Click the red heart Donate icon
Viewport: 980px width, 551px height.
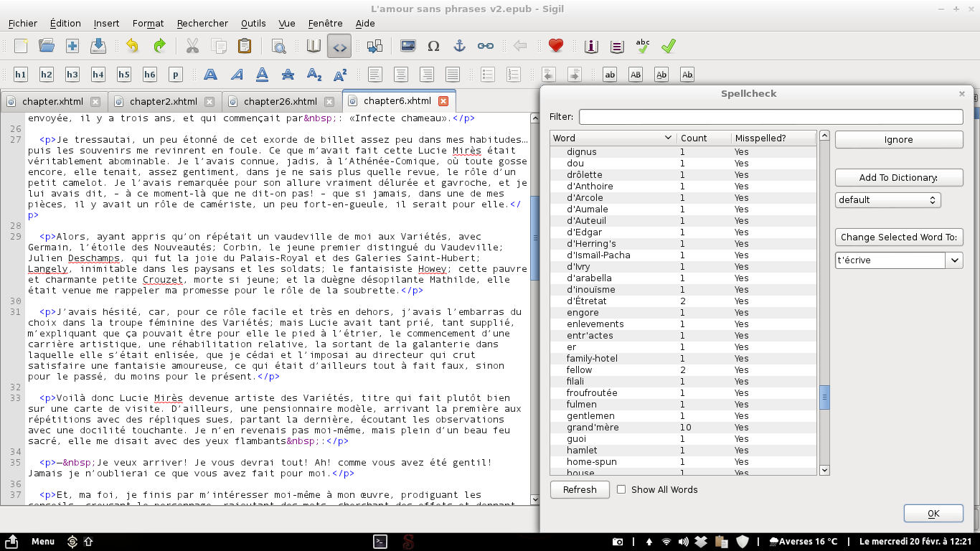click(x=555, y=46)
